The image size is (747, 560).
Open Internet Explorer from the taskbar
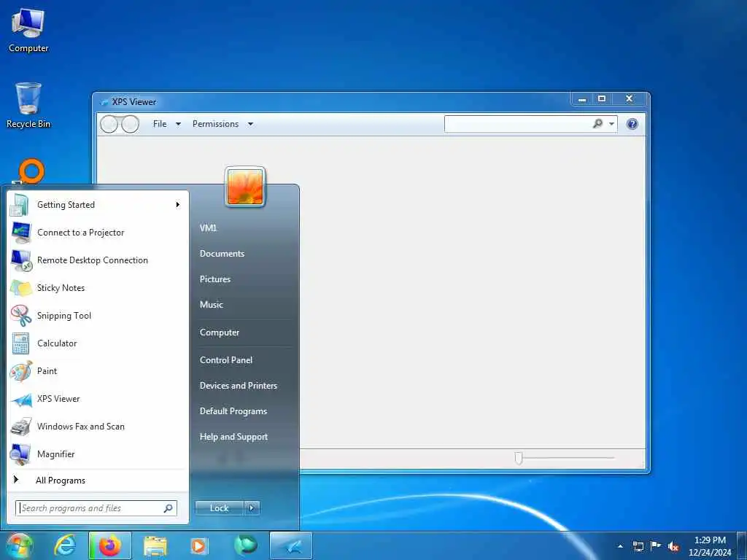point(64,545)
